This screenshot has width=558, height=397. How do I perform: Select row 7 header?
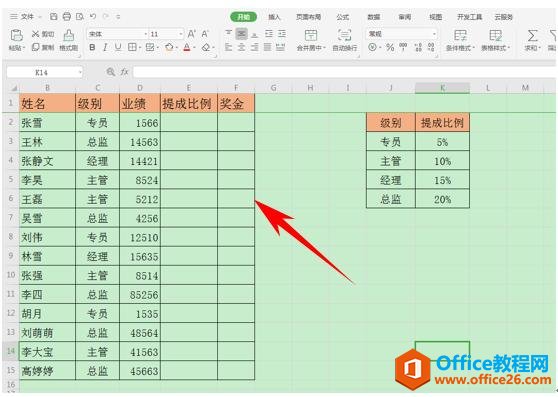11,217
